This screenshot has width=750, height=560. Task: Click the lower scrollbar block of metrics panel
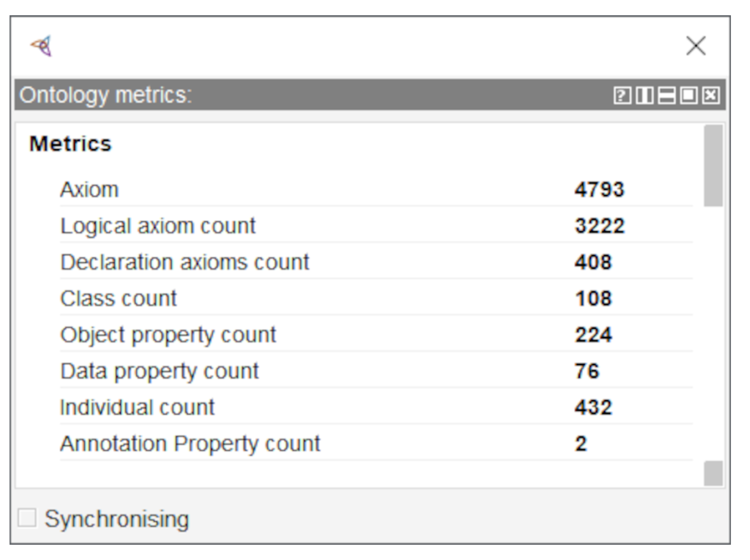[713, 473]
